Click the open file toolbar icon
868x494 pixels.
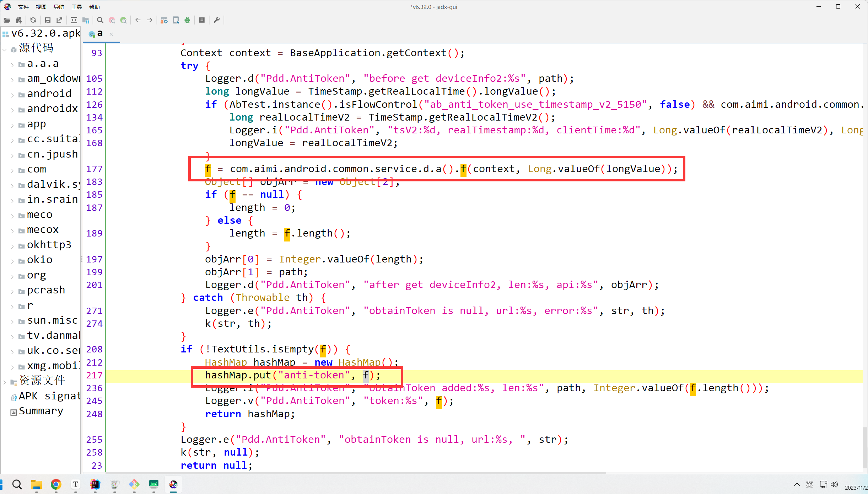click(x=7, y=20)
